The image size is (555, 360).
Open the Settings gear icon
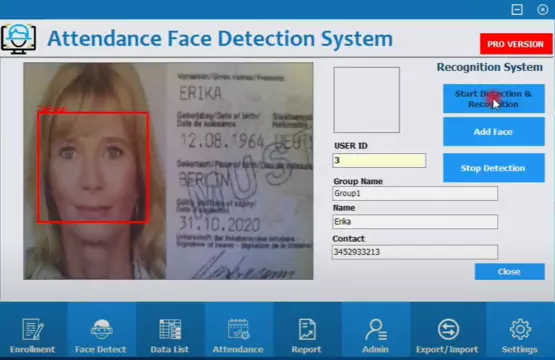(520, 329)
